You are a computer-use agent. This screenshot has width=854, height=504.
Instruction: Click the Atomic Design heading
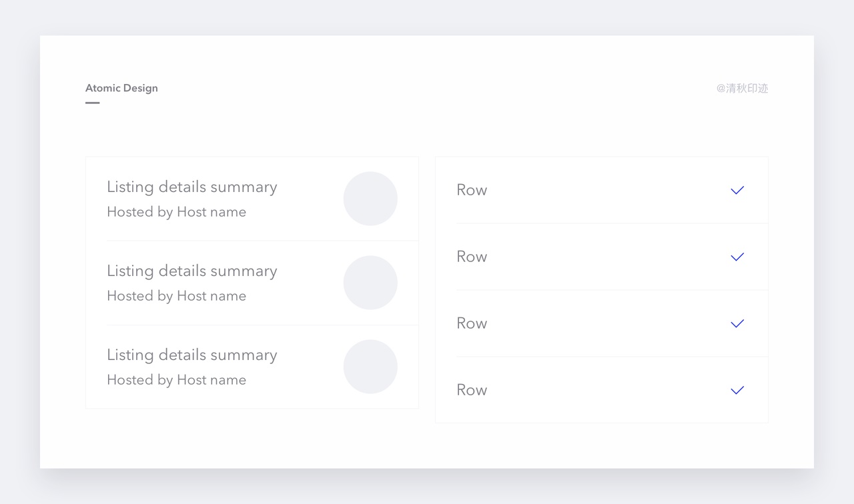point(121,88)
